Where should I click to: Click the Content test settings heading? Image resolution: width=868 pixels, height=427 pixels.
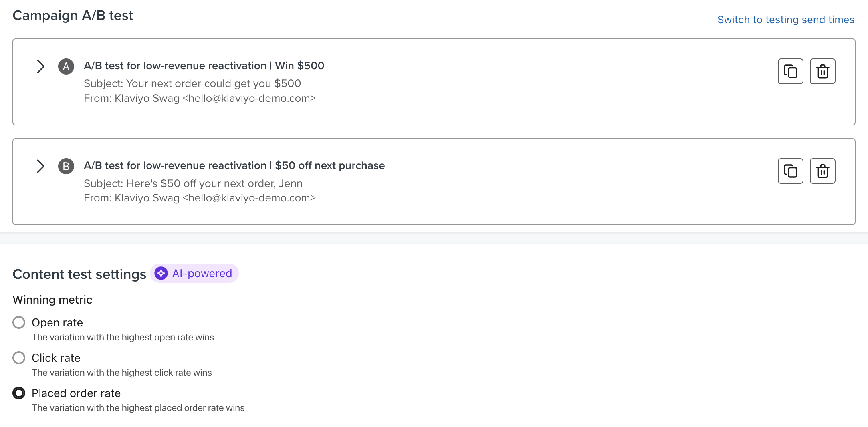[x=79, y=274]
